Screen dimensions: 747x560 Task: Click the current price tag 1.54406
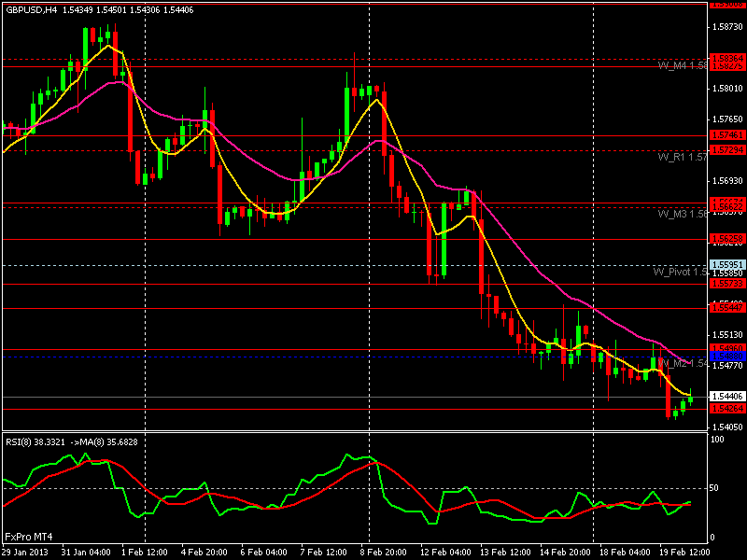click(x=727, y=396)
